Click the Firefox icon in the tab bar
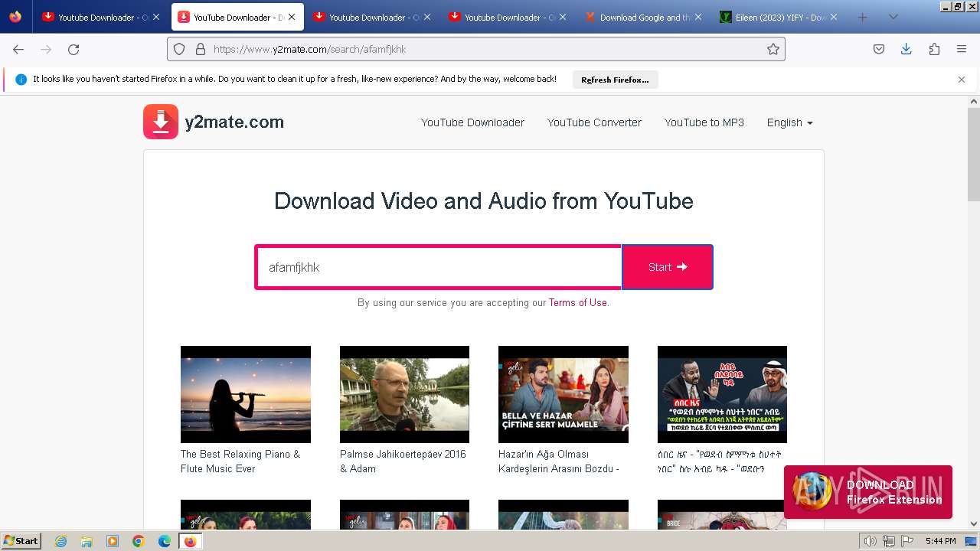Viewport: 980px width, 551px height. [15, 17]
